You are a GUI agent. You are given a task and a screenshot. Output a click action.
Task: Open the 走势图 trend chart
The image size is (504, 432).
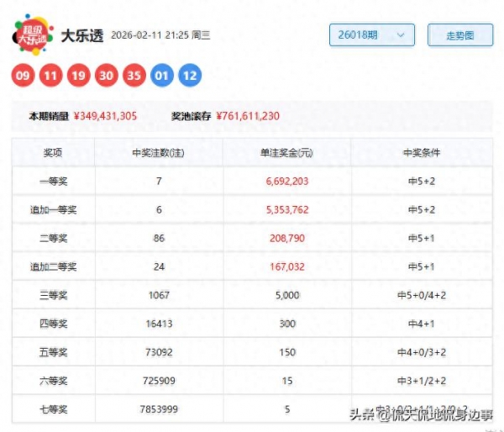coord(459,34)
